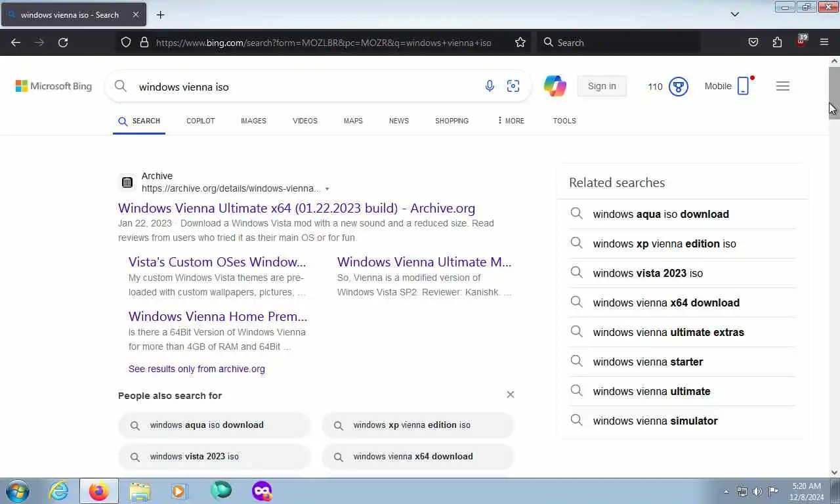Focus the Firefox Search box
The width and height of the screenshot is (840, 504).
click(619, 42)
